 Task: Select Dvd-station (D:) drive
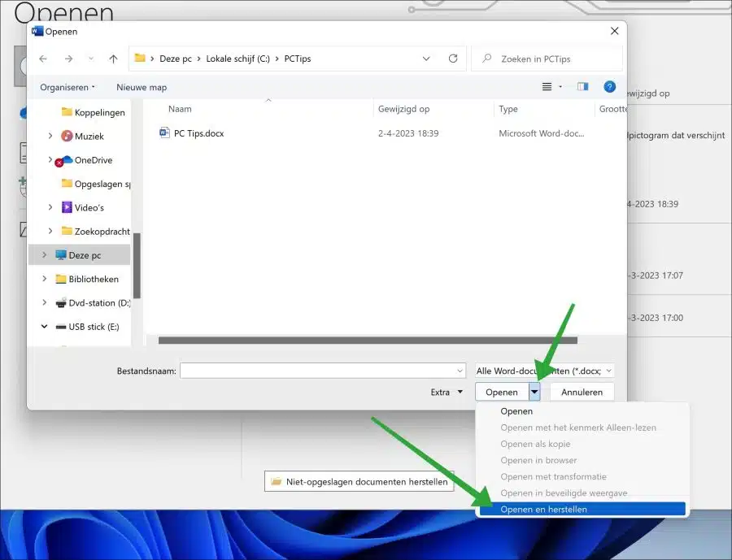93,303
